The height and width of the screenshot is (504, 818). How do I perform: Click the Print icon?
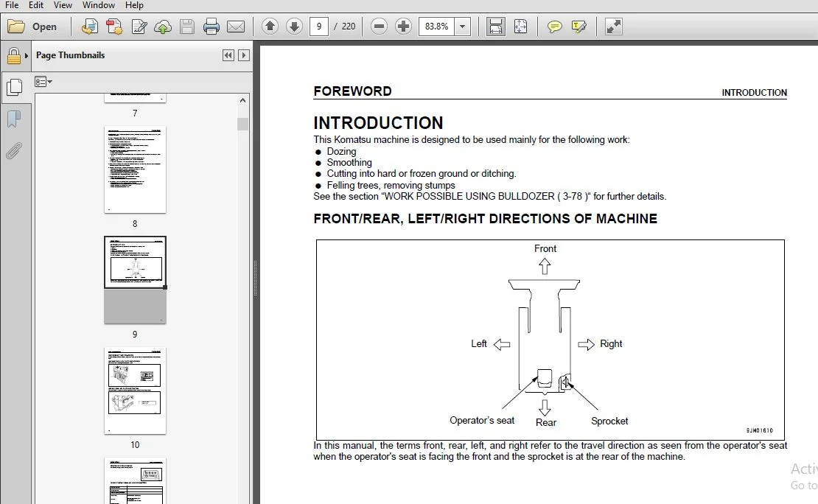pos(212,27)
